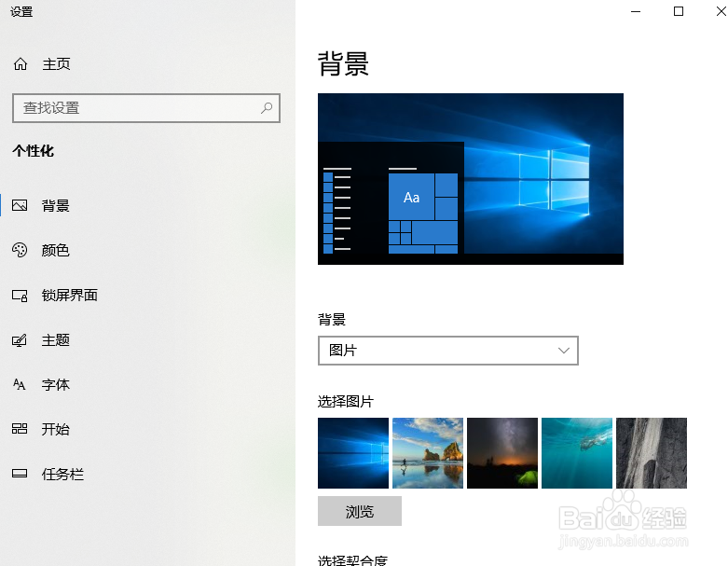Click the desktop background preview image
Image resolution: width=728 pixels, height=566 pixels.
click(x=471, y=179)
